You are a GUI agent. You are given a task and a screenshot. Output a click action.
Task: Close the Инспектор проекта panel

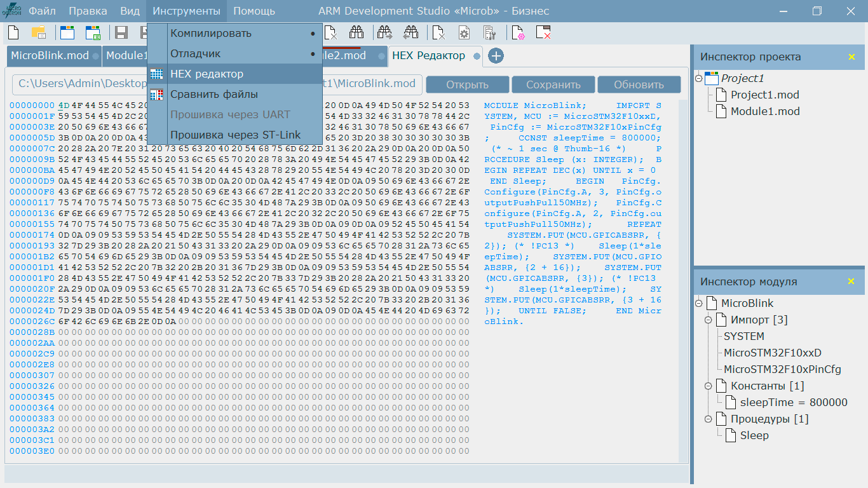[x=852, y=57]
